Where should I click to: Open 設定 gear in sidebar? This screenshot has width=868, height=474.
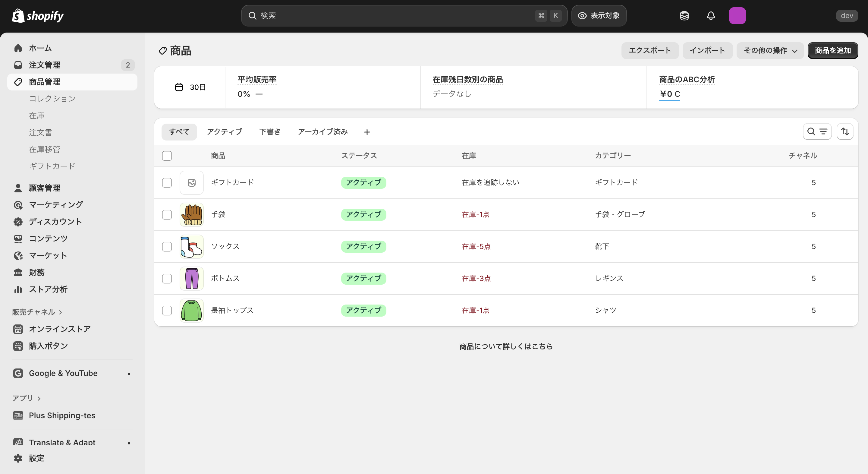point(36,458)
